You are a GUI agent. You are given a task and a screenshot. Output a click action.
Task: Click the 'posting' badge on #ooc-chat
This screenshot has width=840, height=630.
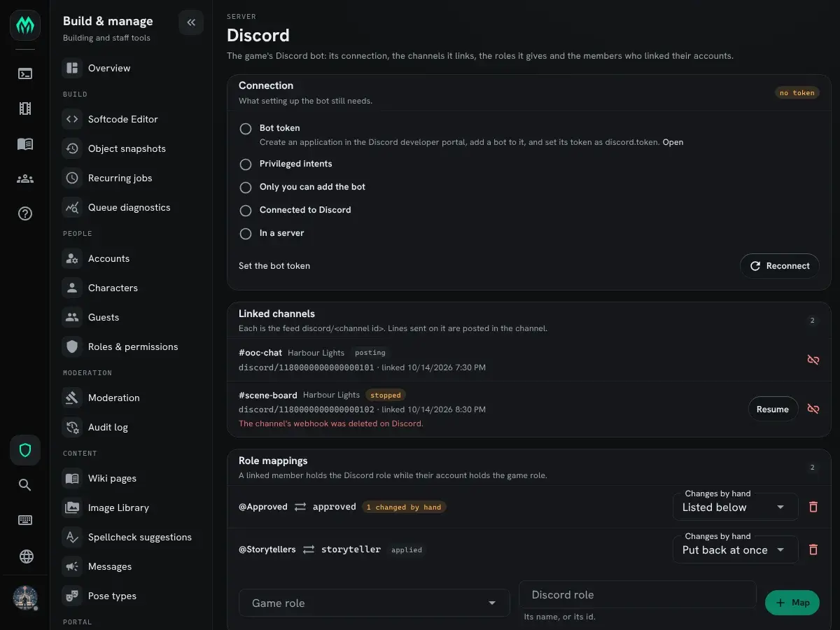click(370, 353)
